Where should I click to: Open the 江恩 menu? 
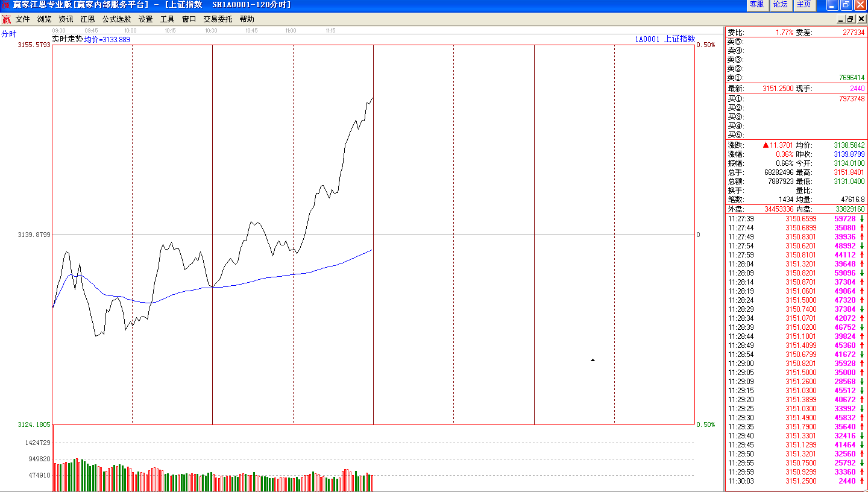click(x=87, y=19)
